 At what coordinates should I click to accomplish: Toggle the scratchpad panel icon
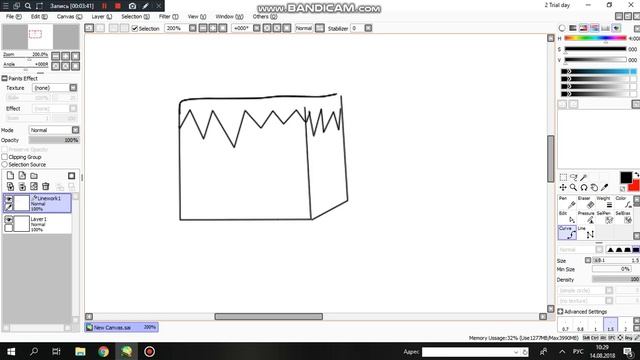[616, 28]
